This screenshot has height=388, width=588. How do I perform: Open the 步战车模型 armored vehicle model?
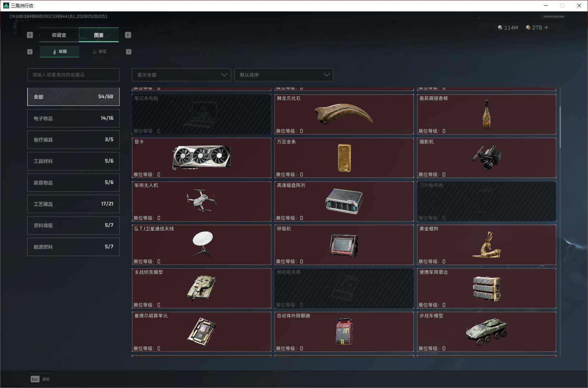tap(487, 332)
